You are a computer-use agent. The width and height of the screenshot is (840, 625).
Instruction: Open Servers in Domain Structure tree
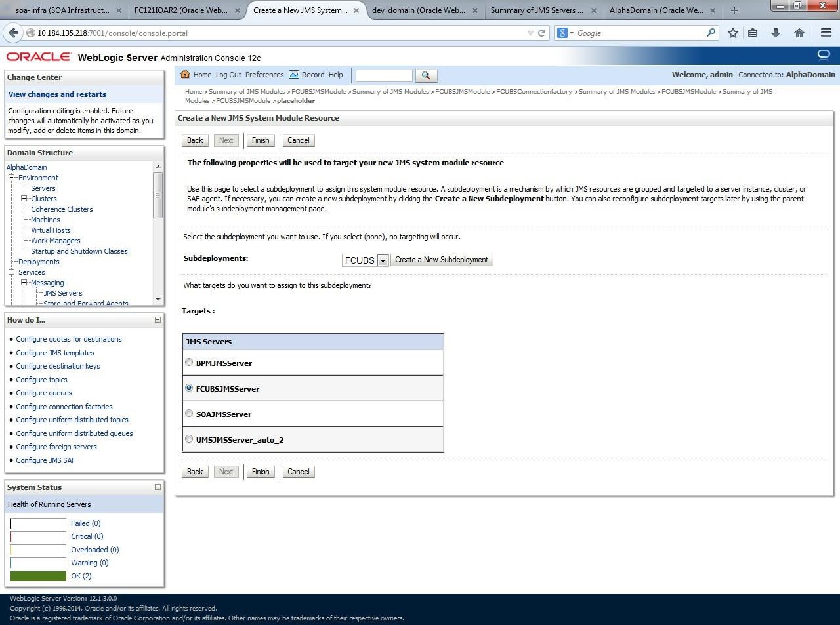pos(43,188)
